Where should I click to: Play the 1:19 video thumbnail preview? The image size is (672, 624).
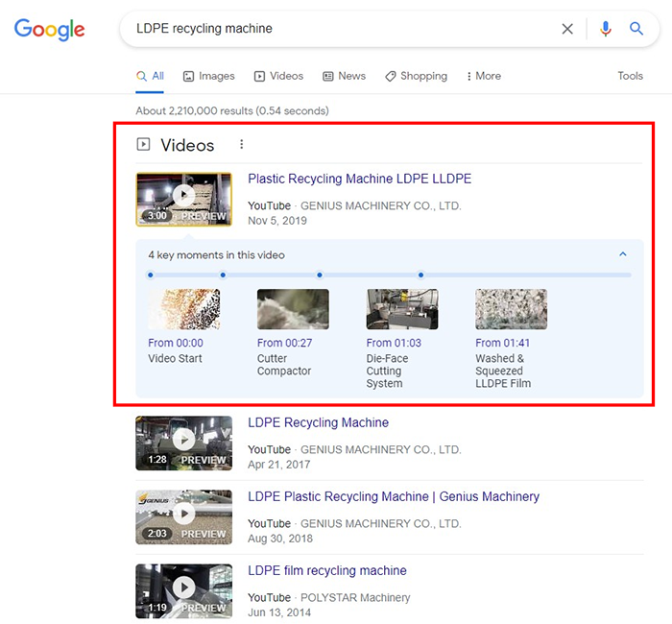[184, 591]
